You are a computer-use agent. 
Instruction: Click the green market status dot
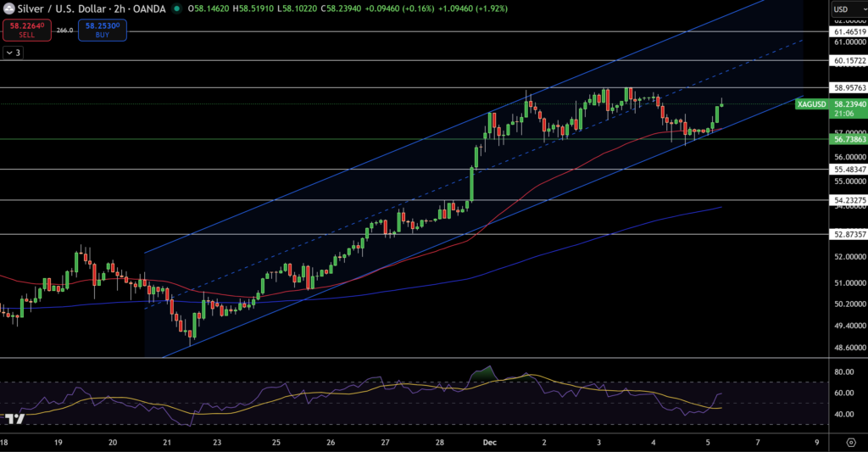click(176, 8)
